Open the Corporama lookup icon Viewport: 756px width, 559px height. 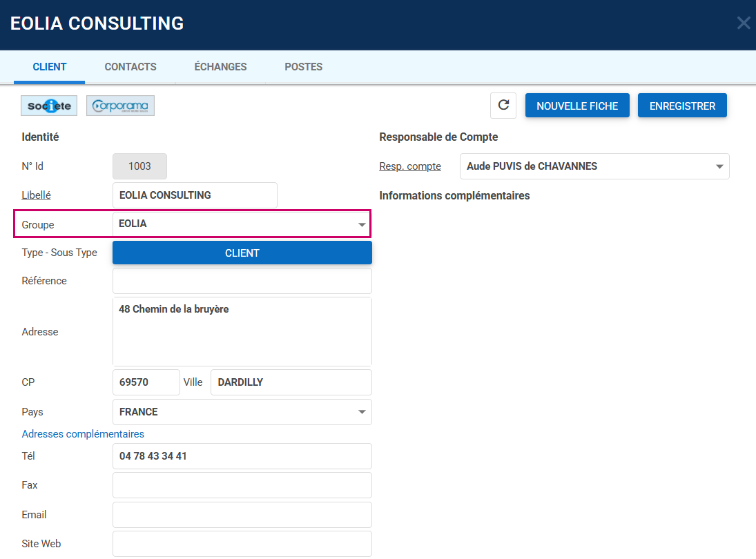[120, 106]
